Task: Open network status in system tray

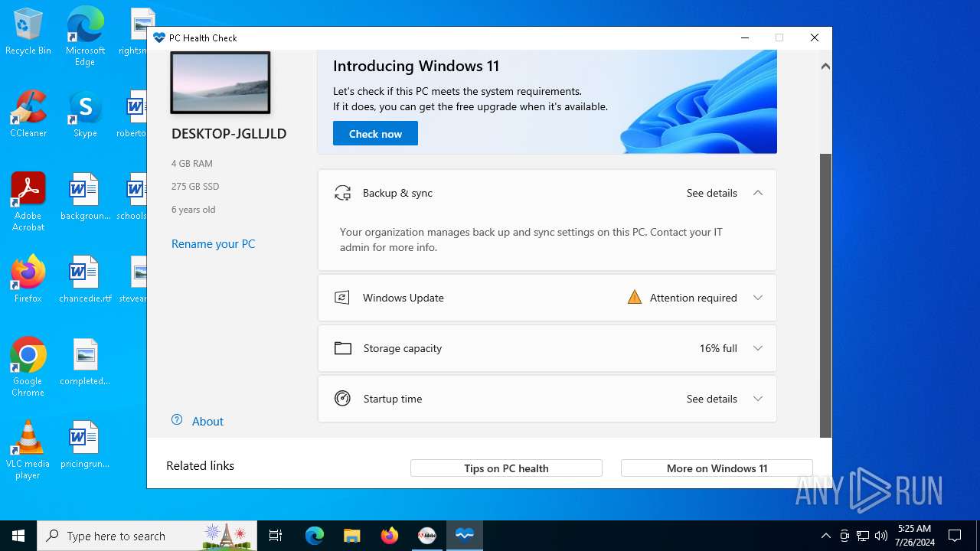Action: (863, 536)
